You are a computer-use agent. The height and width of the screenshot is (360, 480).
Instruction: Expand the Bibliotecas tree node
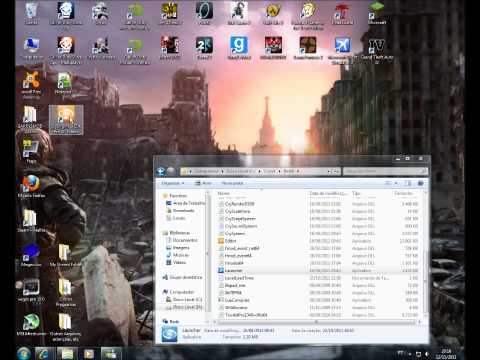pyautogui.click(x=176, y=233)
